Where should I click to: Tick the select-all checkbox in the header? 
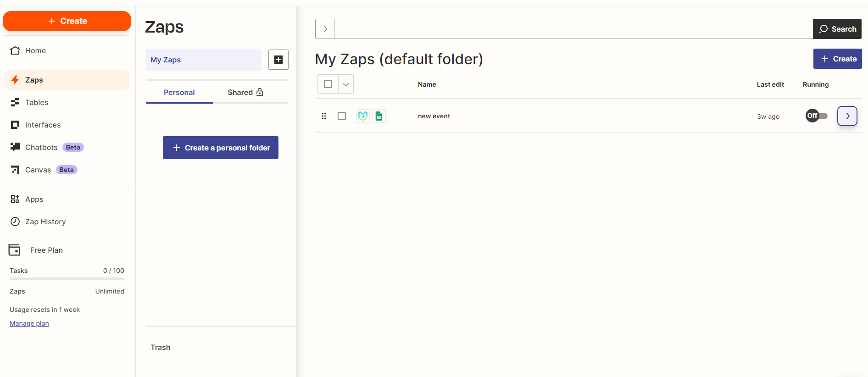pyautogui.click(x=328, y=84)
